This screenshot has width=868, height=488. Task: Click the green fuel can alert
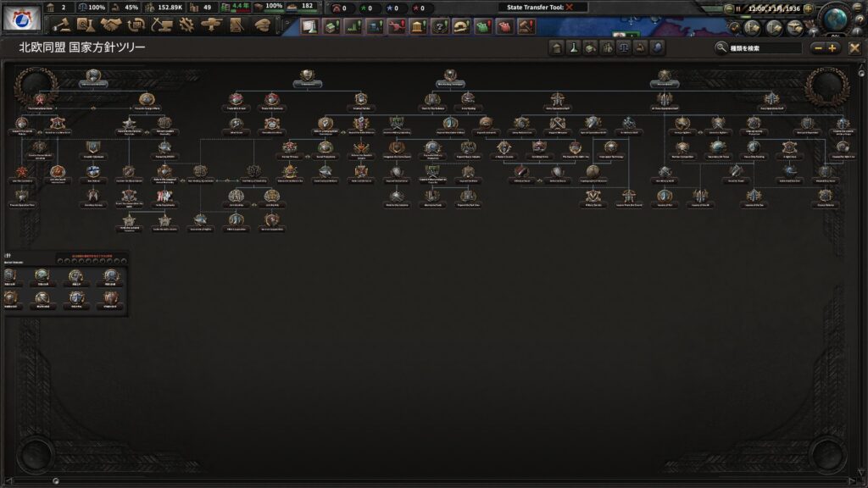[x=483, y=26]
